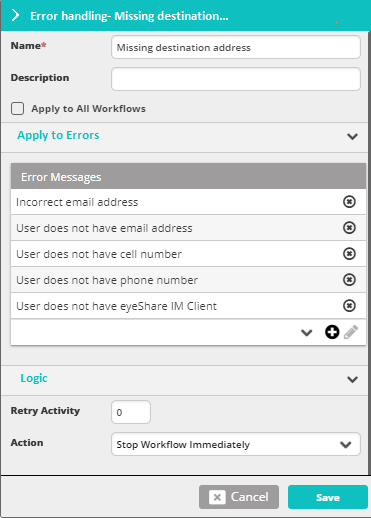Click the Apply to Errors heading
This screenshot has height=518, width=371.
[58, 135]
